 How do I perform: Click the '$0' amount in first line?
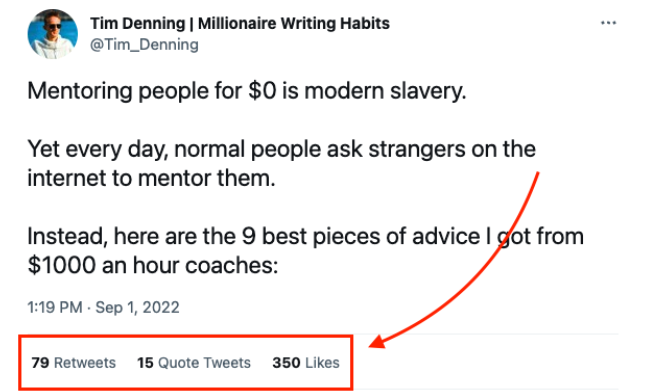tap(262, 91)
